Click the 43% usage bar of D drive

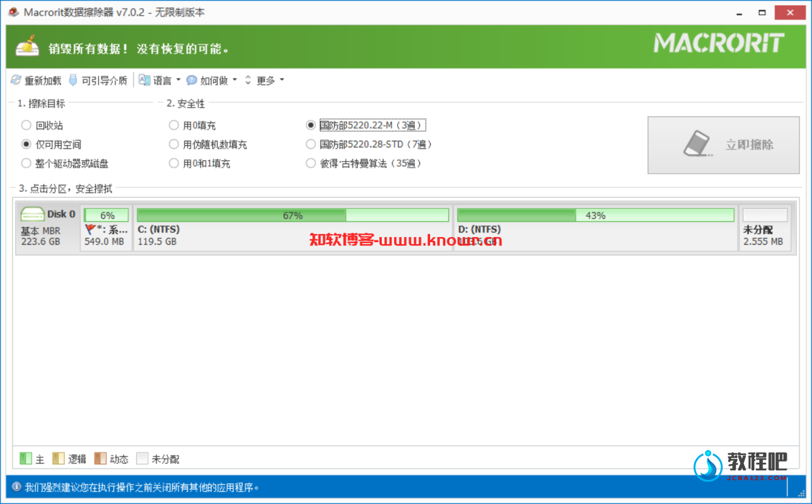595,216
